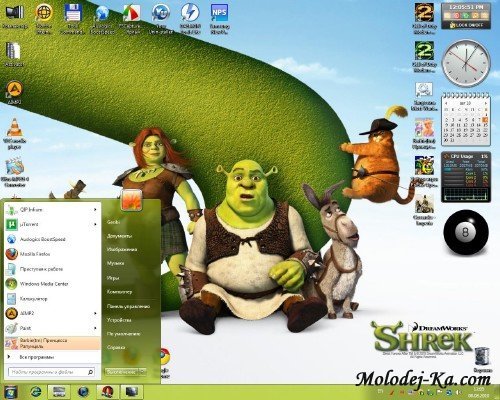Image resolution: width=500 pixels, height=400 pixels.
Task: Open Windows Media Center in the Start menu
Action: (x=52, y=284)
